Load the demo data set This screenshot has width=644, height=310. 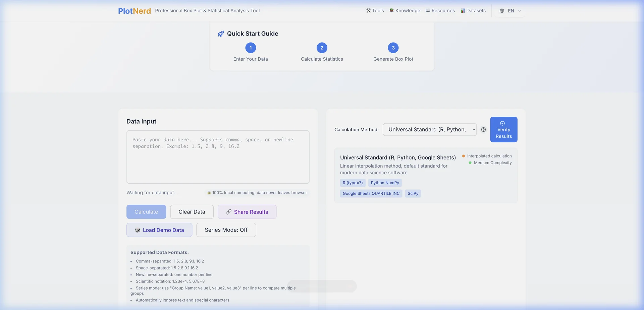coord(159,230)
